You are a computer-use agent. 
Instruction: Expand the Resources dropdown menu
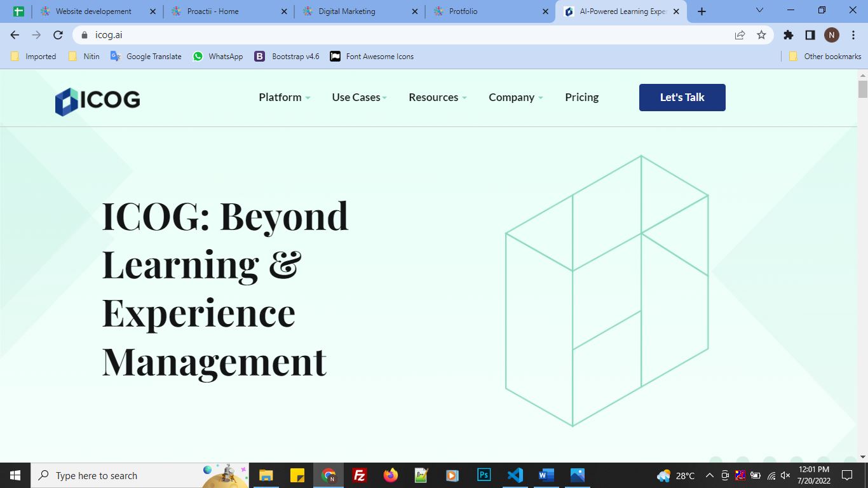click(x=438, y=97)
